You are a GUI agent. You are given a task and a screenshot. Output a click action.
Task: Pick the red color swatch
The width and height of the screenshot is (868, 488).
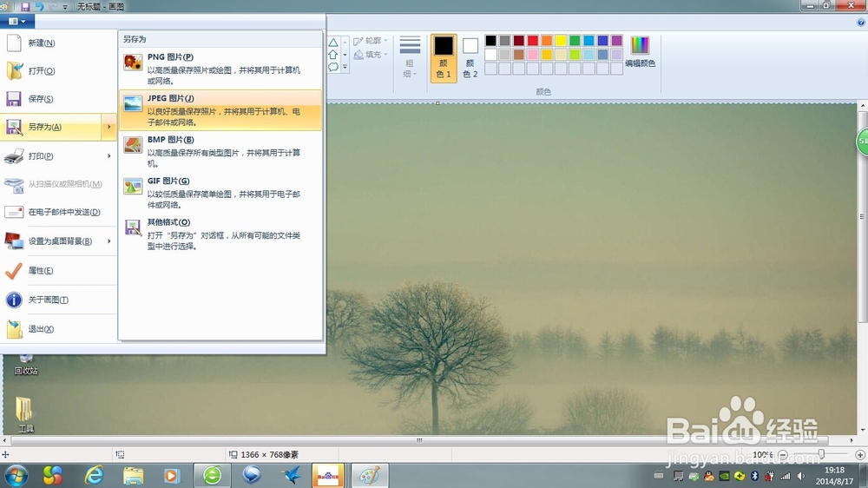coord(533,41)
